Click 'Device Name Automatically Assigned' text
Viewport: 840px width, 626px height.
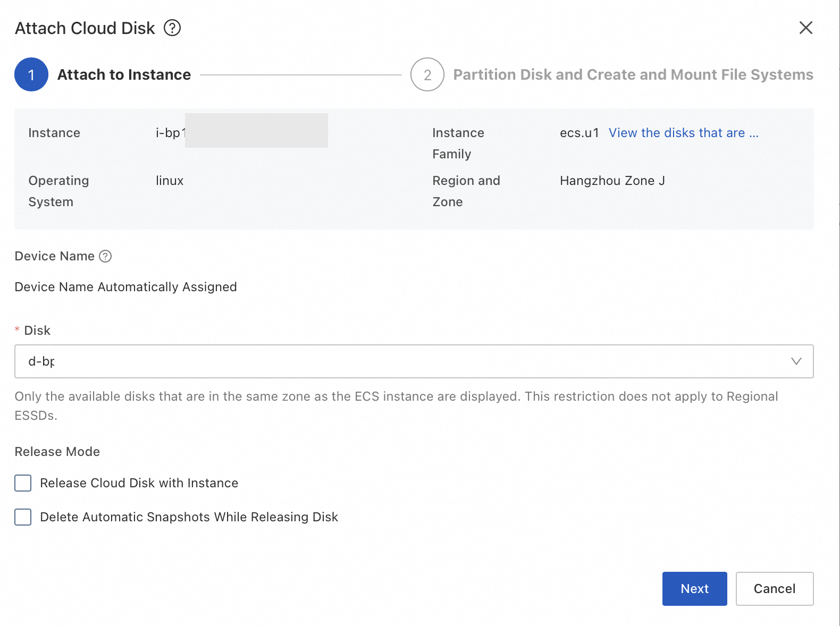click(x=126, y=287)
